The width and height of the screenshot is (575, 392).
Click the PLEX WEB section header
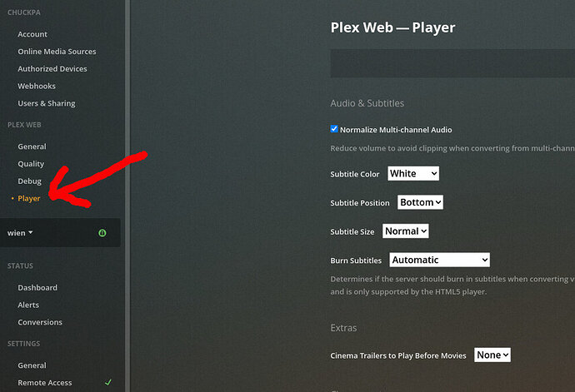click(24, 125)
